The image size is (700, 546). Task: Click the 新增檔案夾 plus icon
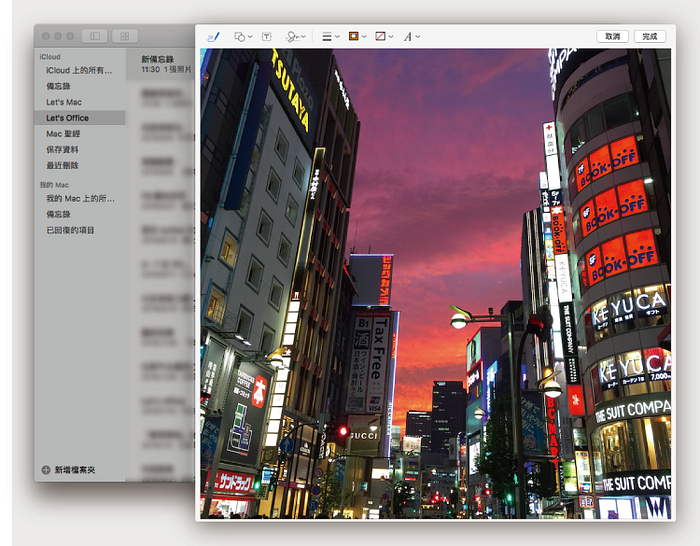pos(45,469)
